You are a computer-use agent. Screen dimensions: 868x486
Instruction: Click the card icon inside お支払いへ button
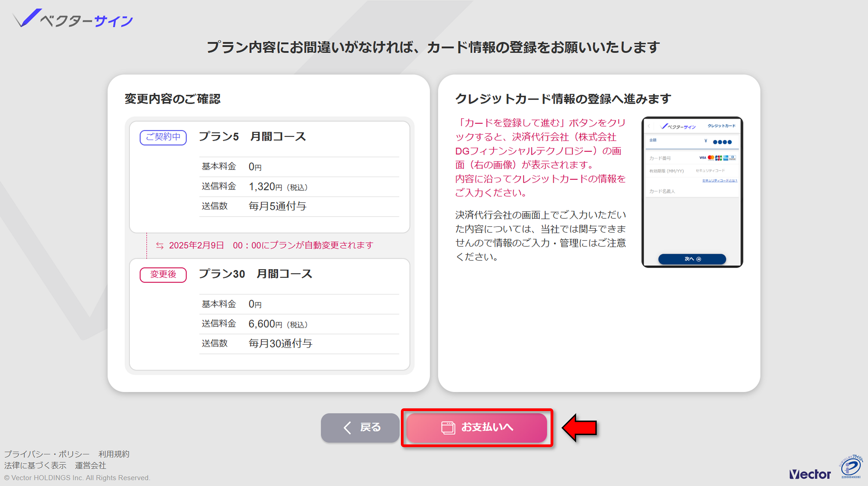(x=448, y=428)
